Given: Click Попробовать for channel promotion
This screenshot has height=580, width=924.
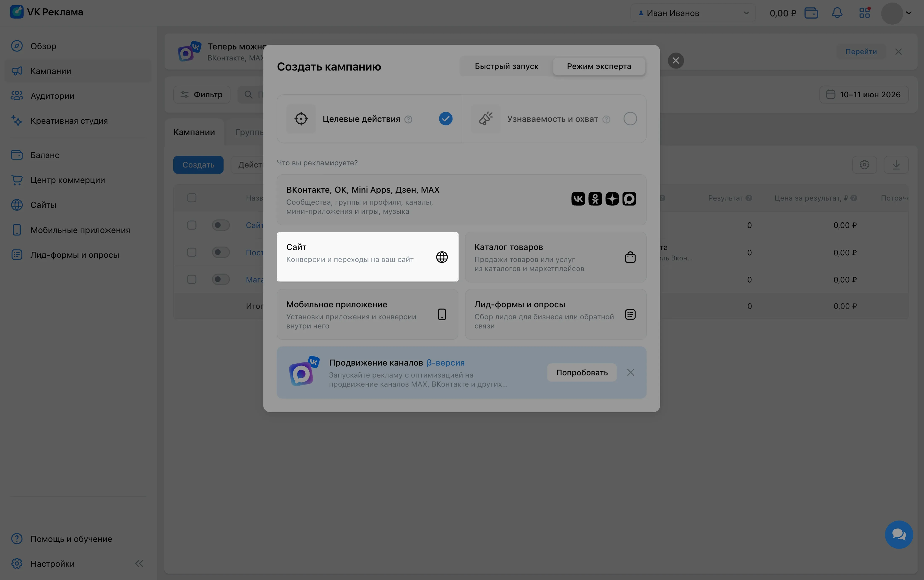Looking at the screenshot, I should (x=582, y=372).
